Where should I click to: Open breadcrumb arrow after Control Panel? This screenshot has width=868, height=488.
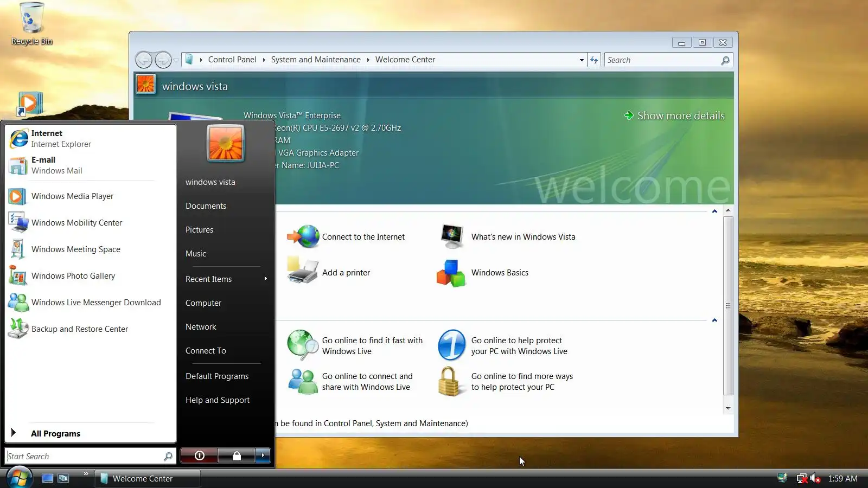click(264, 60)
